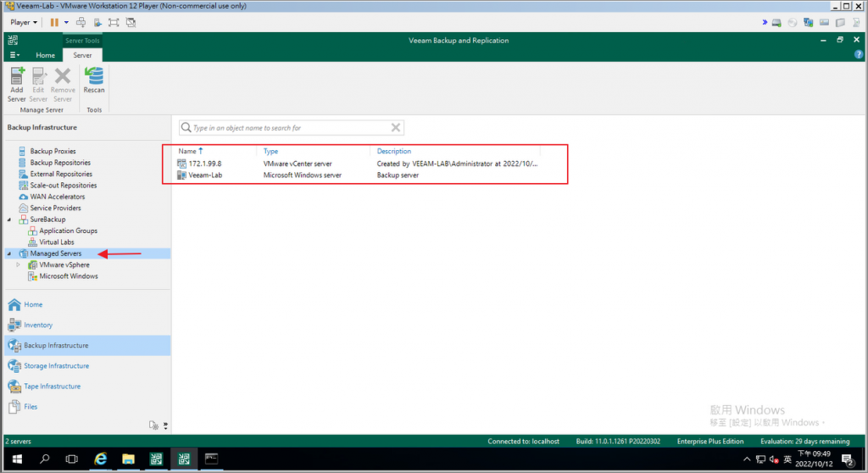Launch Internet Explorer from taskbar
The width and height of the screenshot is (868, 473).
(x=100, y=459)
